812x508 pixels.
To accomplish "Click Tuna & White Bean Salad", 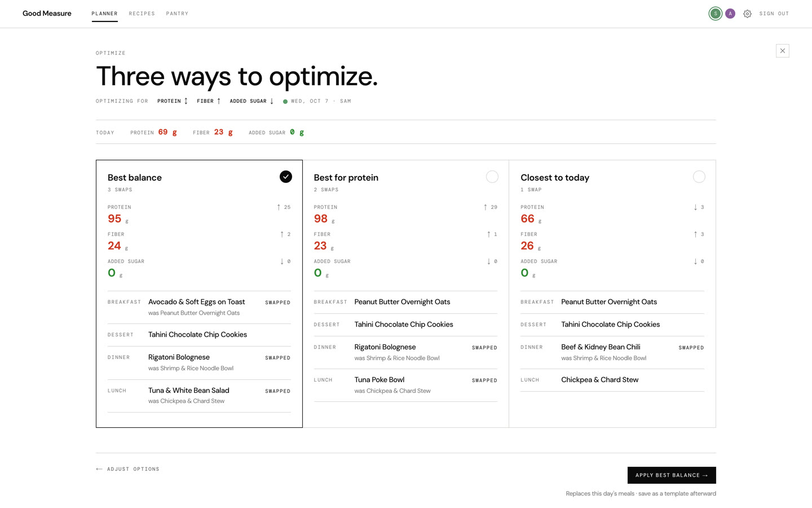I will tap(188, 390).
